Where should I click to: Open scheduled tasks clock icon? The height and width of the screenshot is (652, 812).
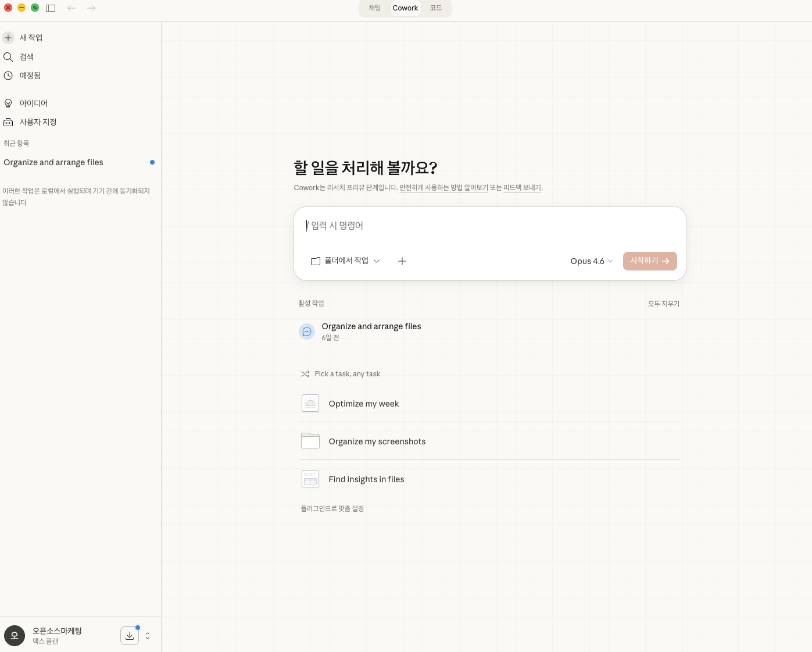coord(8,76)
